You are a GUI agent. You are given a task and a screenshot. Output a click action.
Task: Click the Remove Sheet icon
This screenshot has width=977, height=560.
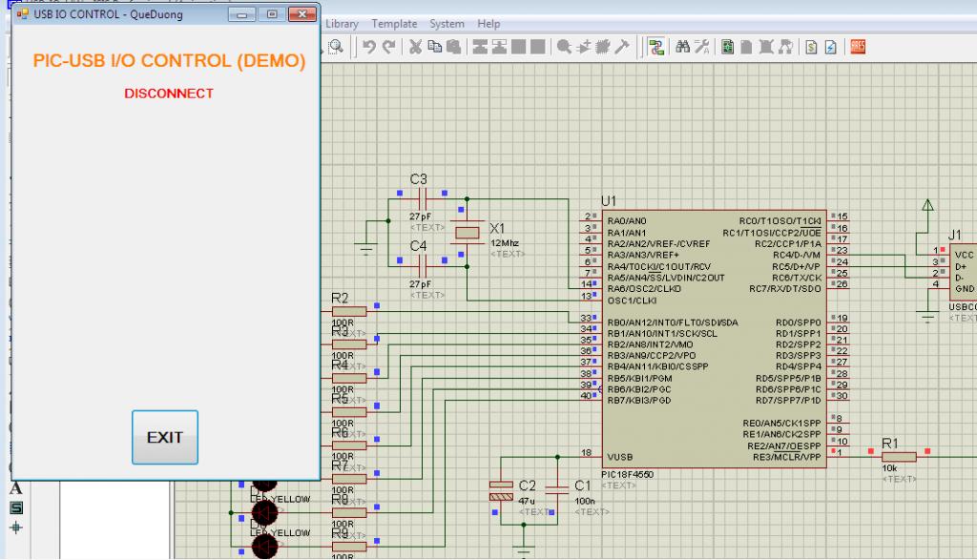click(766, 47)
